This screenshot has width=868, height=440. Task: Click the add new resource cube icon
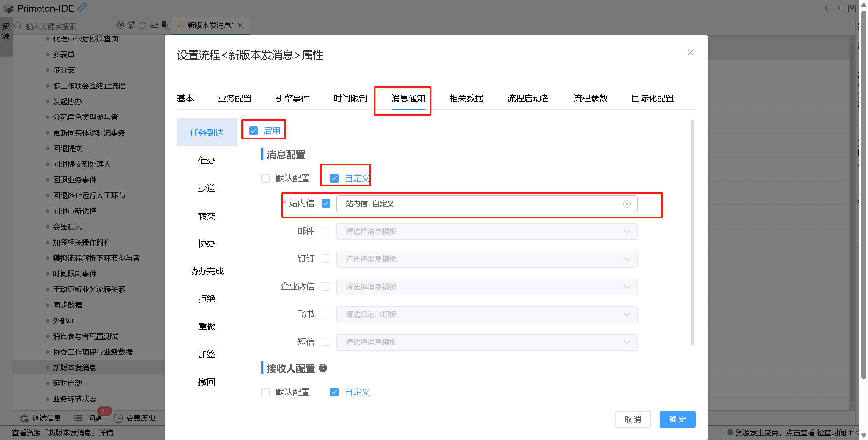(x=131, y=25)
